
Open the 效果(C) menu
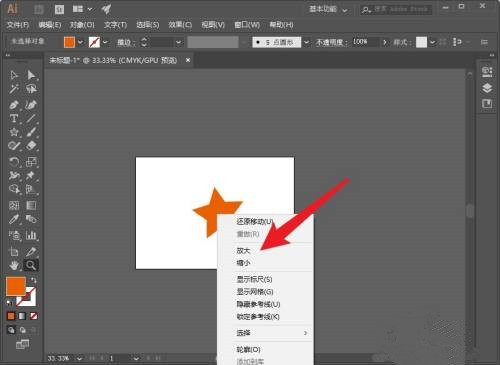[180, 25]
